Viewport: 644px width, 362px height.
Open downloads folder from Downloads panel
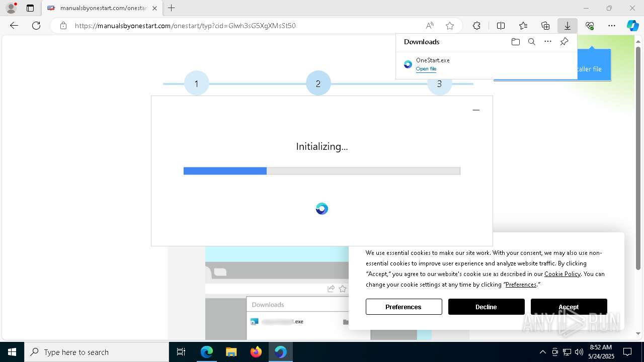515,42
